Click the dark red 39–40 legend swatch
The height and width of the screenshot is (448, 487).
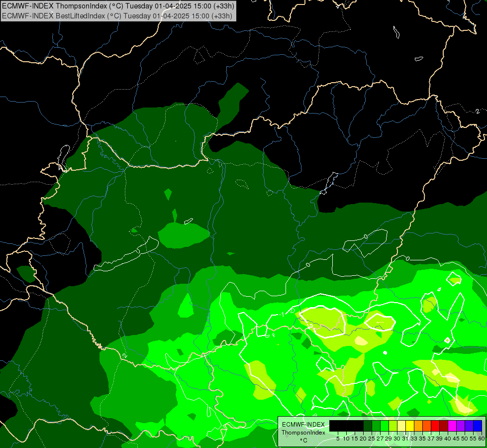coord(444,426)
